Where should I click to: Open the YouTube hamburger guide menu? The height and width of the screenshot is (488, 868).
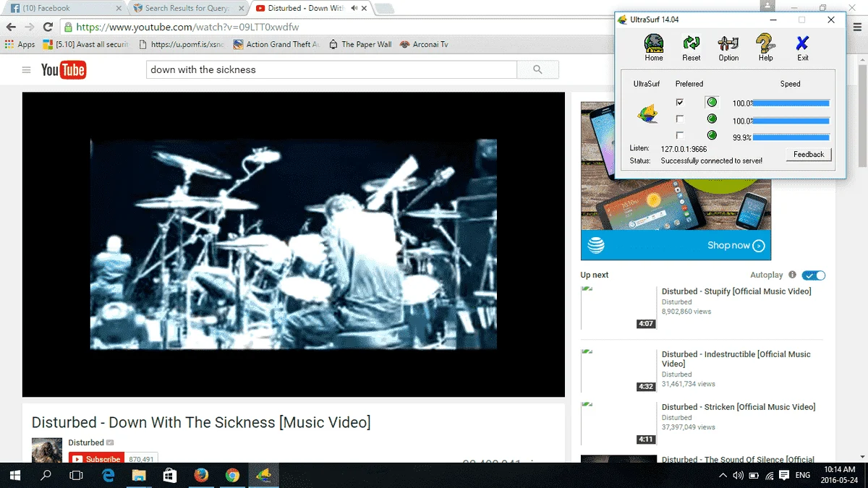[x=27, y=70]
